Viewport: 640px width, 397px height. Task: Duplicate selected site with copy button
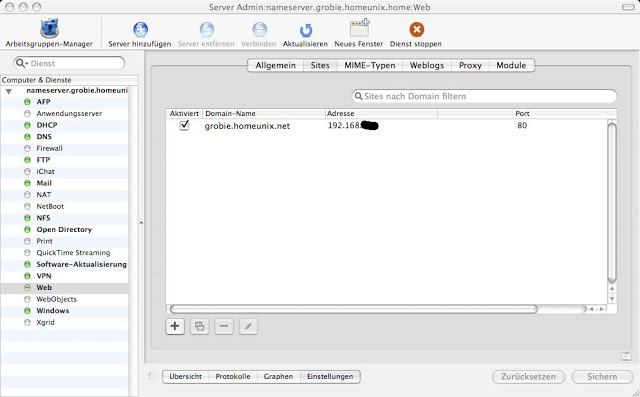click(199, 326)
